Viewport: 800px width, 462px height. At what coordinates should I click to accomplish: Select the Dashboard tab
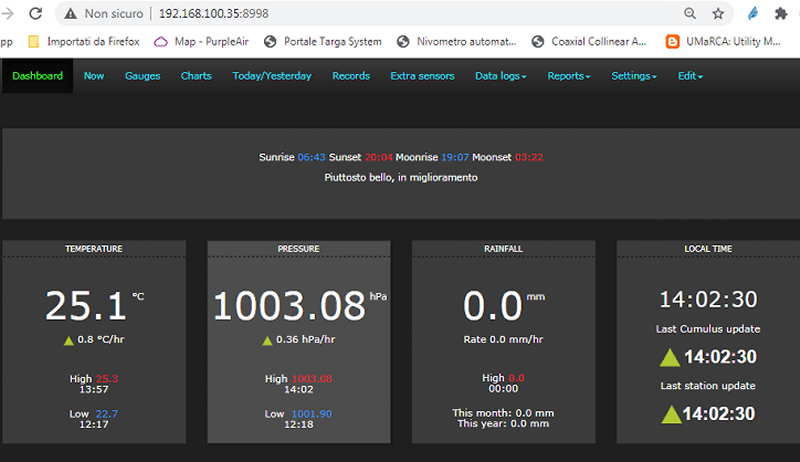tap(37, 76)
